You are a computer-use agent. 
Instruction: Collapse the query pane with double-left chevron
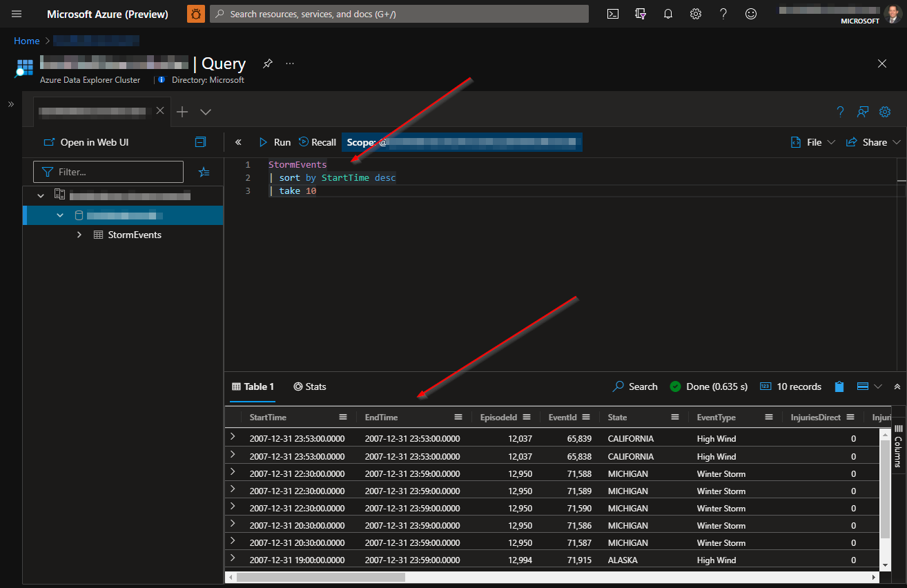click(237, 142)
